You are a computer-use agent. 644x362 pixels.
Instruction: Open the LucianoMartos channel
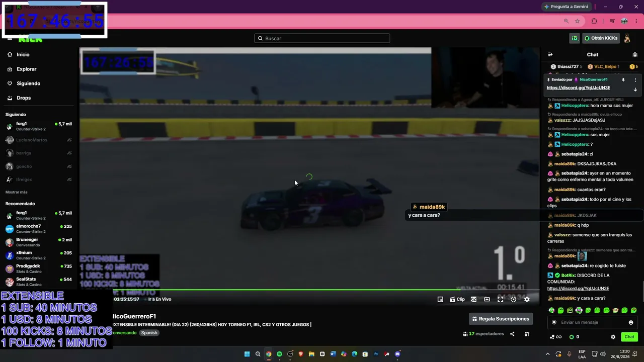click(39, 140)
